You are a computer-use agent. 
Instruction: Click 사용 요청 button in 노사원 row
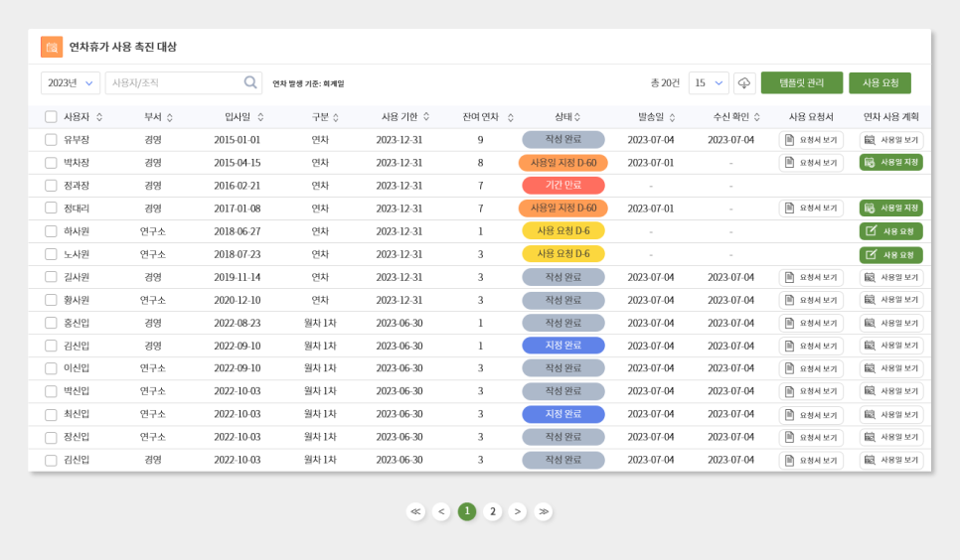click(x=891, y=254)
